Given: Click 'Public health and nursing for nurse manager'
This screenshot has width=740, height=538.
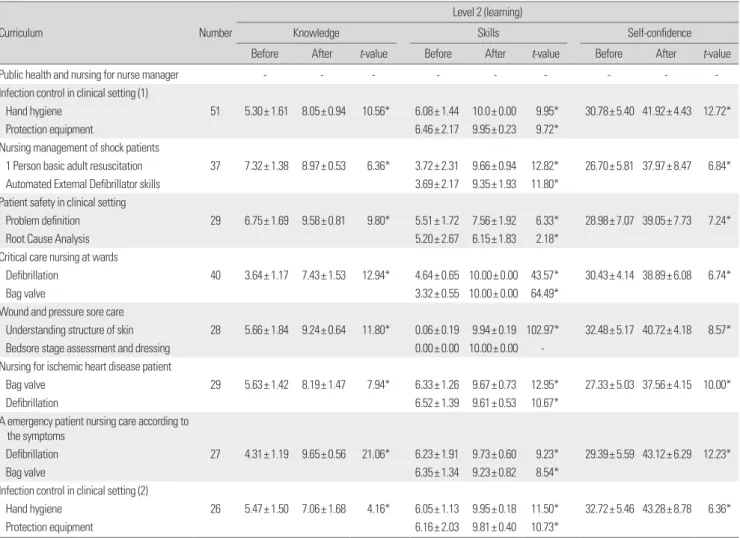Looking at the screenshot, I should tap(89, 75).
